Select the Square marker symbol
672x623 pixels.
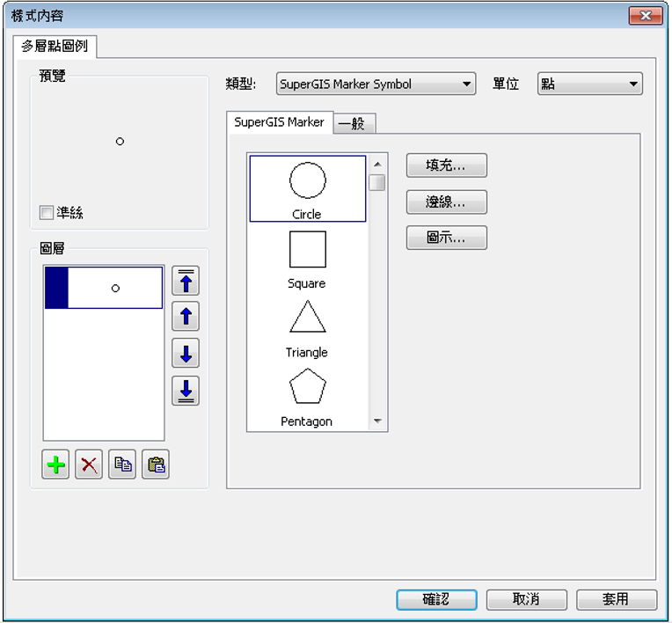point(308,259)
